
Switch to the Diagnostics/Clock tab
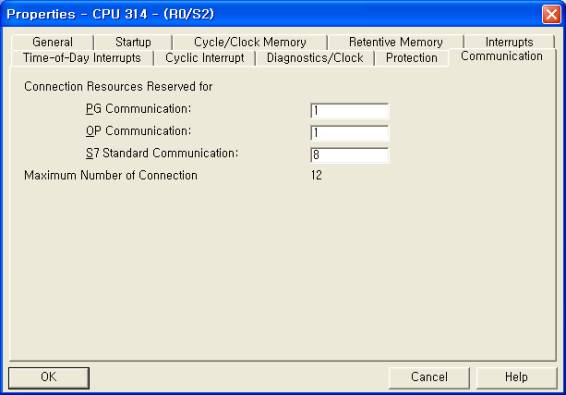[315, 58]
